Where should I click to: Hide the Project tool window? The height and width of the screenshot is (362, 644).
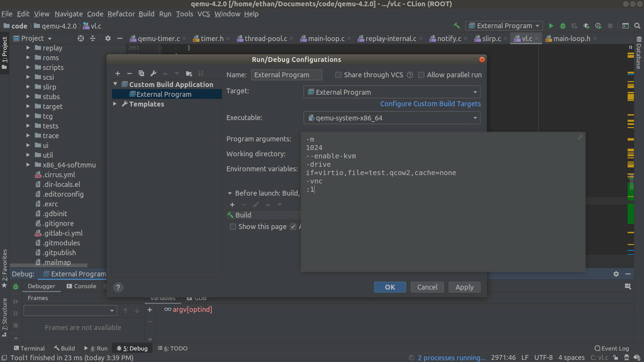(120, 38)
